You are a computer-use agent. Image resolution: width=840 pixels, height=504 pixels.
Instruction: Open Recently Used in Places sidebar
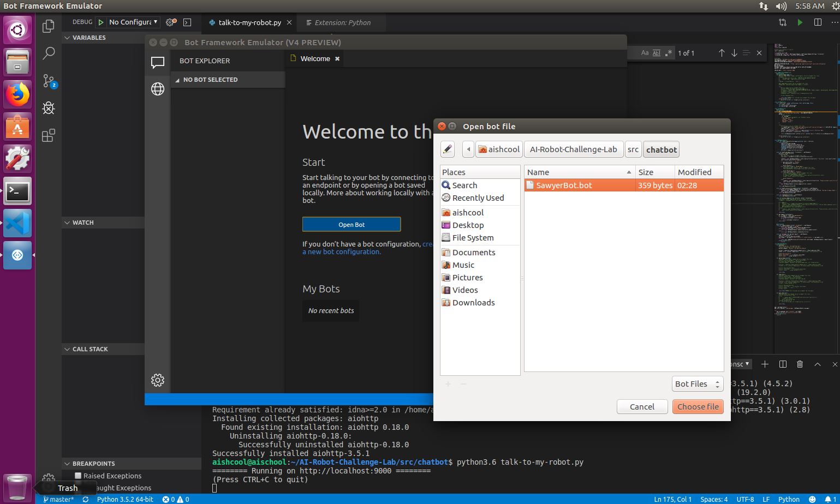tap(478, 198)
